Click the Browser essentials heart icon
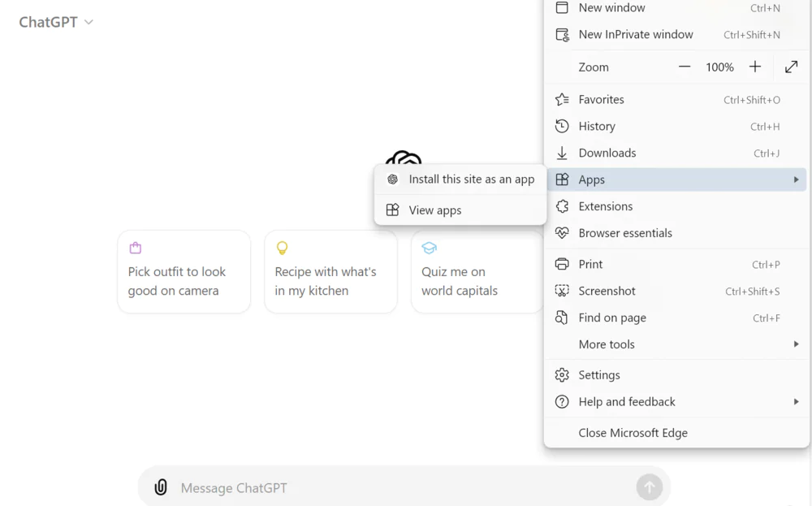The image size is (812, 506). pyautogui.click(x=562, y=233)
